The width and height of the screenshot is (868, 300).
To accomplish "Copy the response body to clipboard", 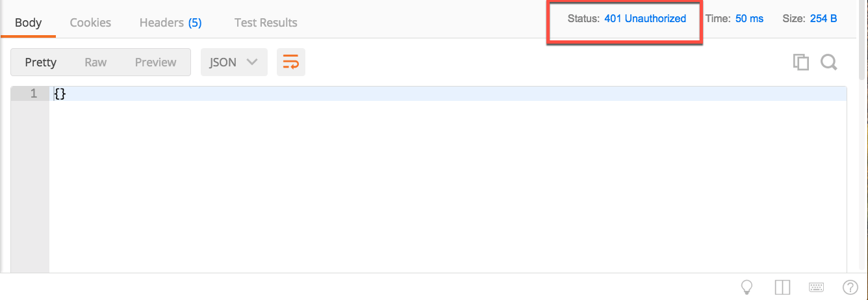I will pyautogui.click(x=800, y=62).
